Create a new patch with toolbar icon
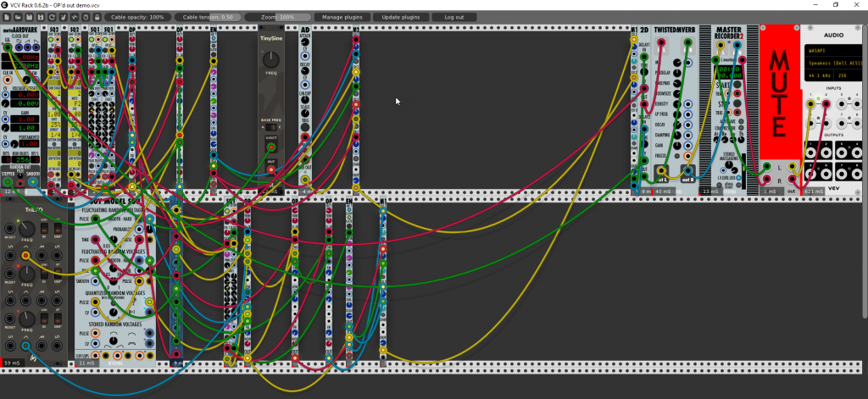 [8, 17]
